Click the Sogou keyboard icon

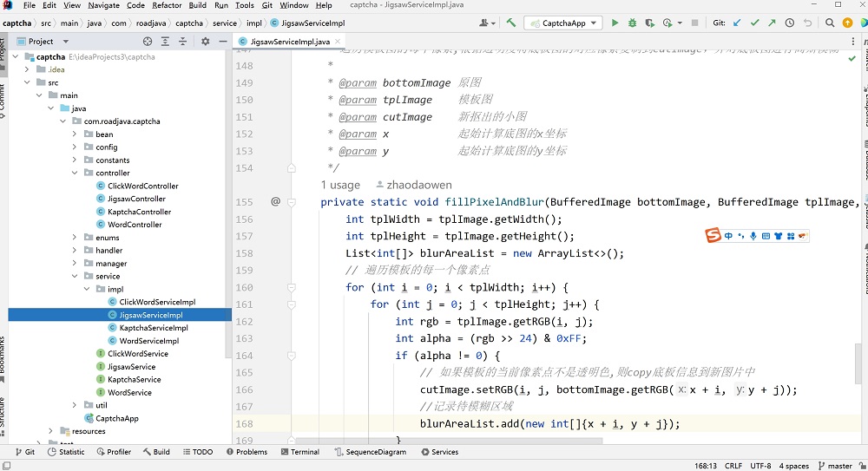766,236
